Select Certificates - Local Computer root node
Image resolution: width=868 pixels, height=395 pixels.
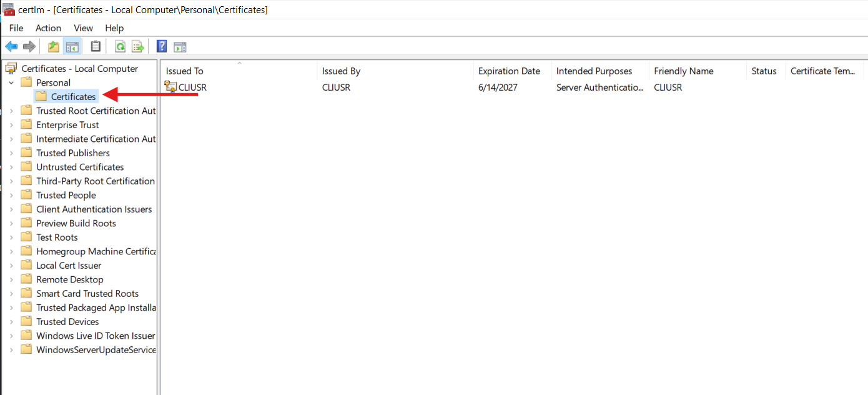pyautogui.click(x=79, y=69)
